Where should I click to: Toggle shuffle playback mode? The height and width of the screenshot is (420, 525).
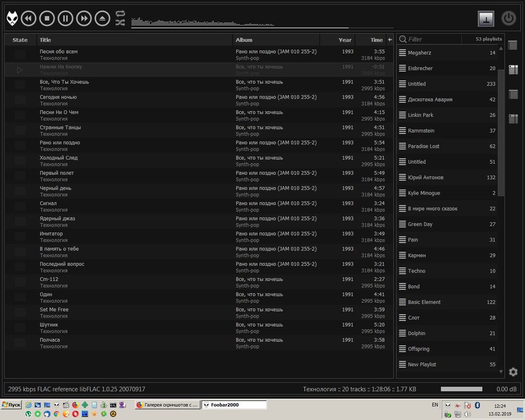point(120,23)
